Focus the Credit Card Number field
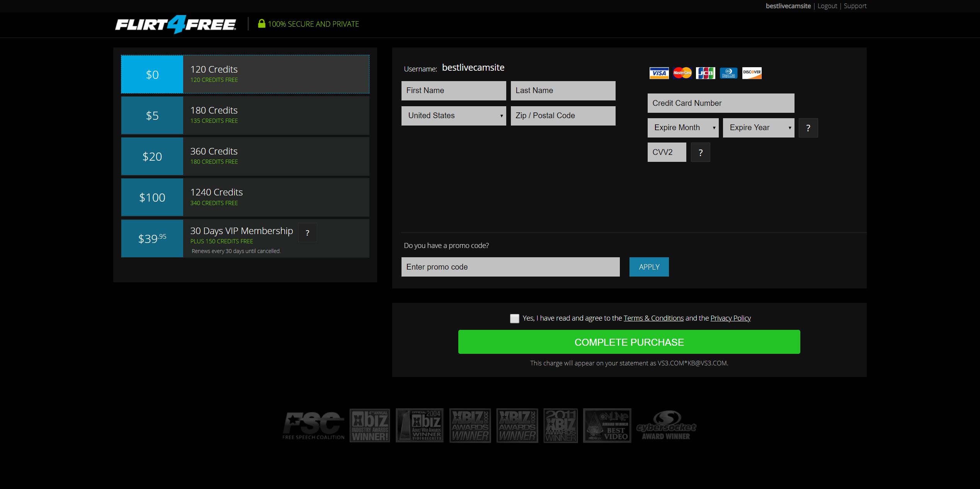This screenshot has width=980, height=489. point(721,103)
